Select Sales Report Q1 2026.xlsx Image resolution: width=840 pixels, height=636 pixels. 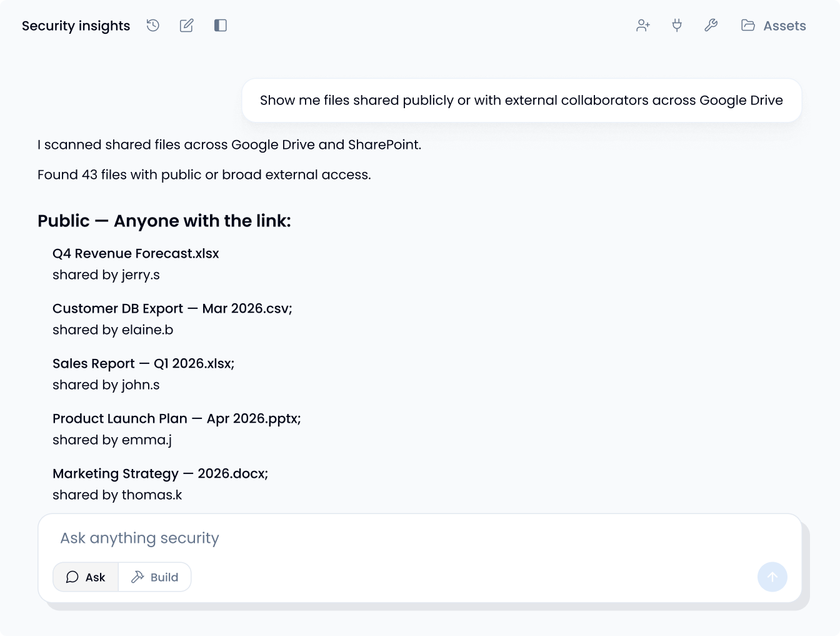143,363
